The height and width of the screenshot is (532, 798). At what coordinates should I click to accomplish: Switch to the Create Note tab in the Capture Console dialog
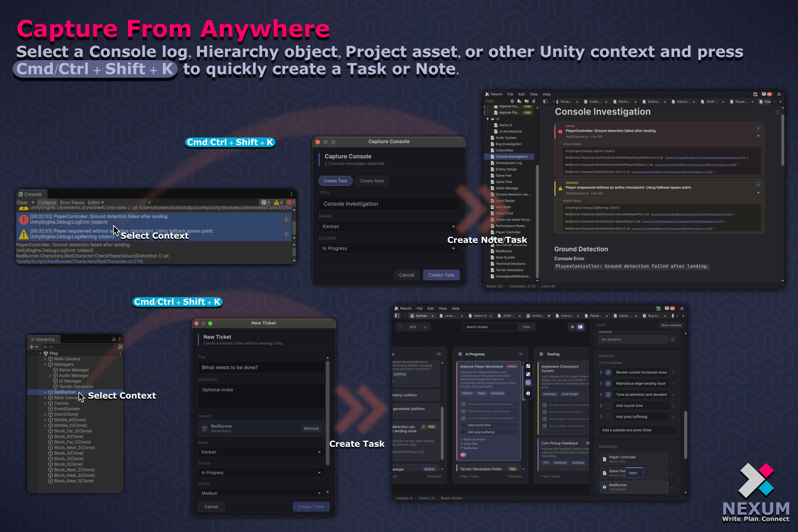[x=372, y=181]
